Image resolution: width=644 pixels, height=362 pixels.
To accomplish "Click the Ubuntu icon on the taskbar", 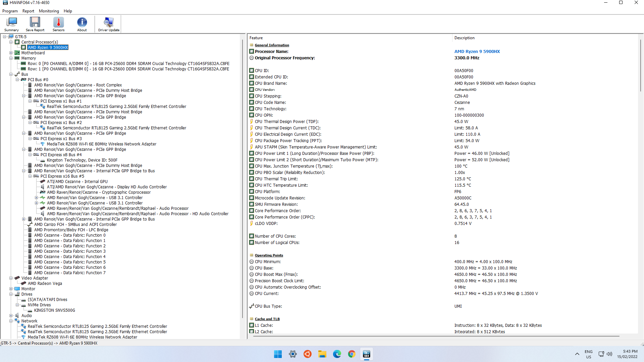I will (308, 354).
